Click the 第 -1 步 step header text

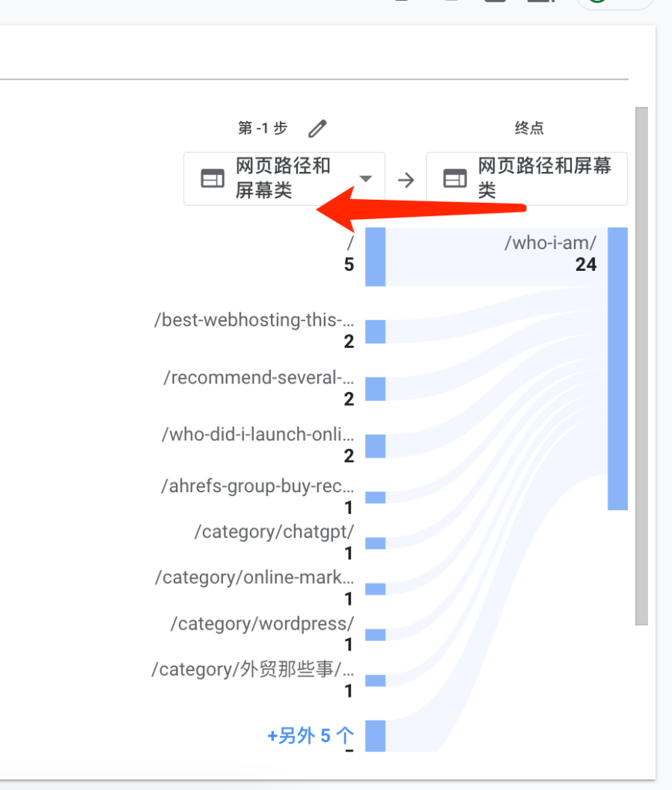pos(262,128)
